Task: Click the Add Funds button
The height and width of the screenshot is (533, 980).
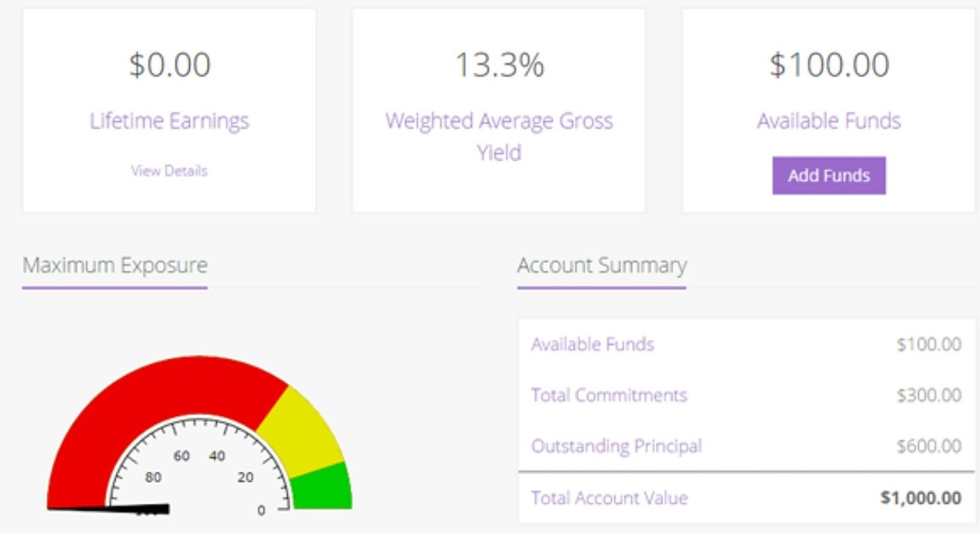Action: (828, 175)
